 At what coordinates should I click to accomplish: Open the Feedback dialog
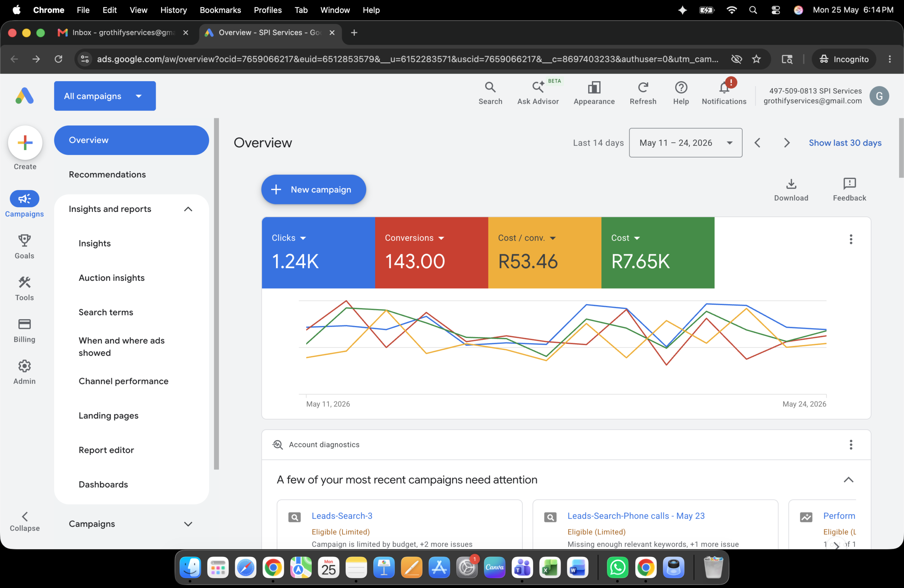pyautogui.click(x=849, y=190)
